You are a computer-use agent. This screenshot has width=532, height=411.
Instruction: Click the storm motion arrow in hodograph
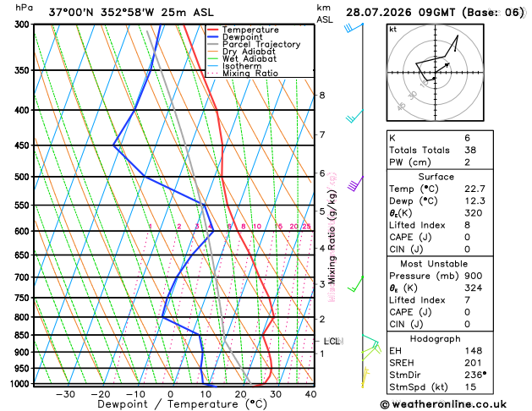click(x=442, y=68)
